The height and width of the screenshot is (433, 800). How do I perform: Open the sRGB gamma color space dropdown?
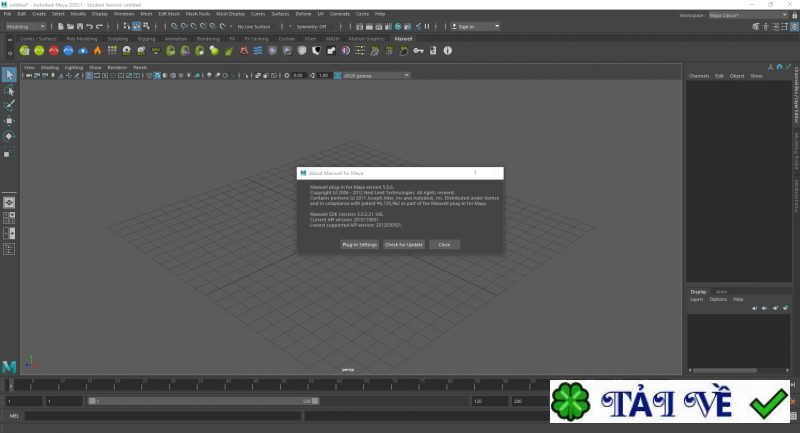pos(372,75)
